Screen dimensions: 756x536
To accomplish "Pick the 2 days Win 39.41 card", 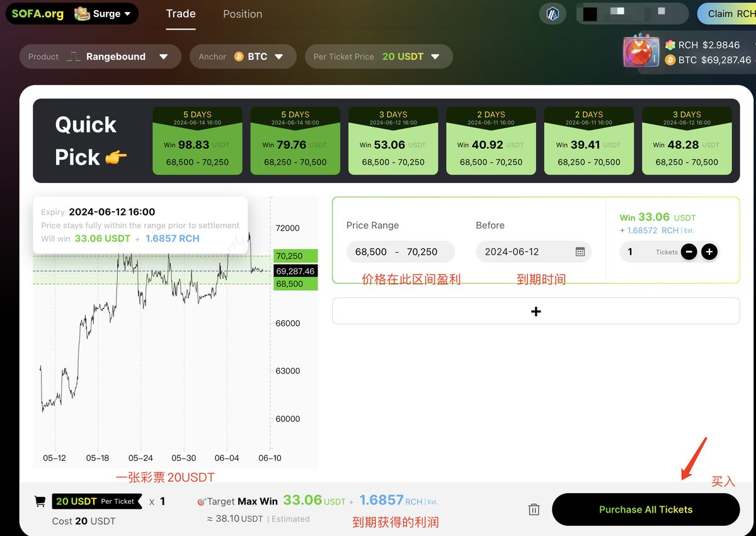I will 589,141.
